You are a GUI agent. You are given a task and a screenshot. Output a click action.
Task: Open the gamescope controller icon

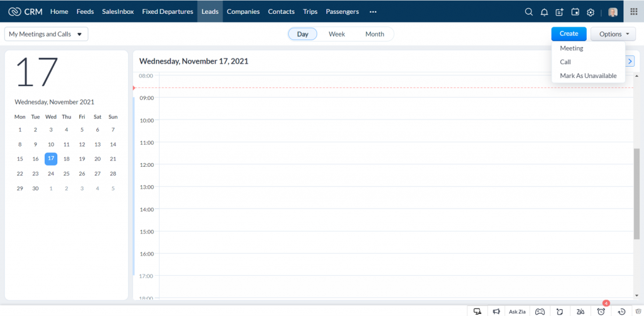tap(540, 311)
